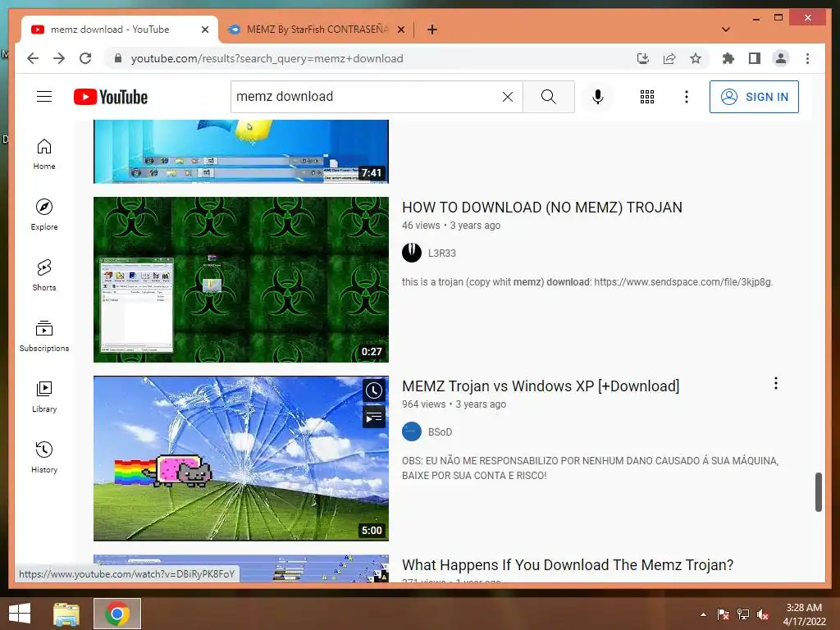This screenshot has width=840, height=630.
Task: Submit search with magnifier button
Action: [549, 97]
